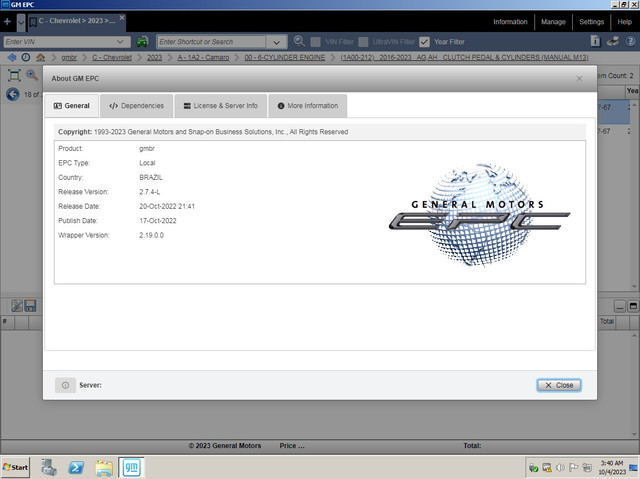
Task: Open the info document icon in toolbar
Action: point(596,41)
